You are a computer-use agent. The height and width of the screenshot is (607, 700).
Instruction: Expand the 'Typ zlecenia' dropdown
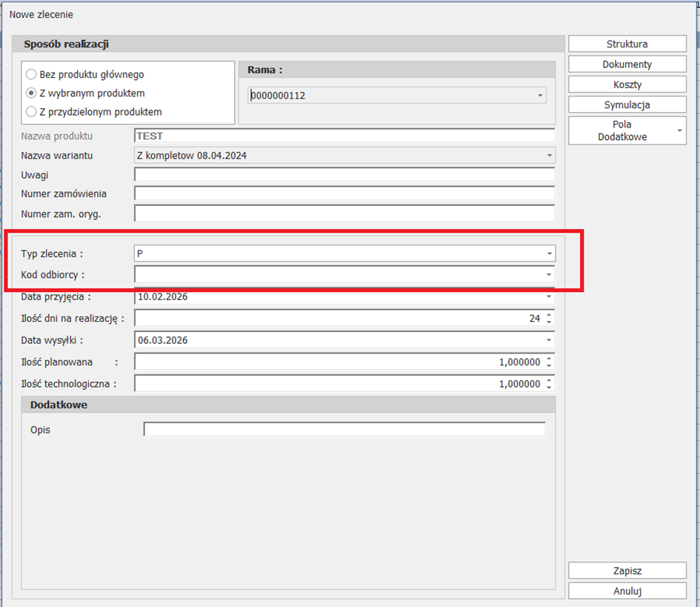[549, 253]
